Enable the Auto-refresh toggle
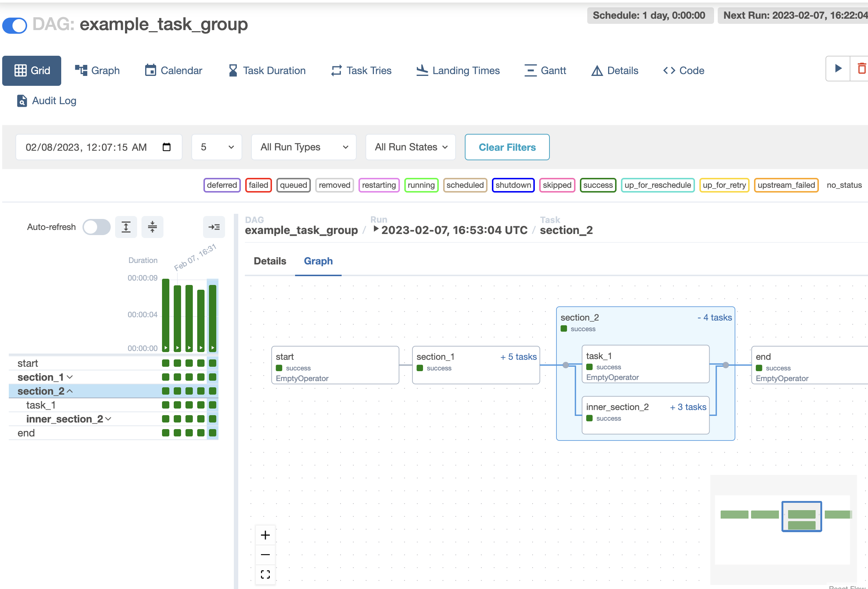The height and width of the screenshot is (589, 868). pyautogui.click(x=96, y=227)
